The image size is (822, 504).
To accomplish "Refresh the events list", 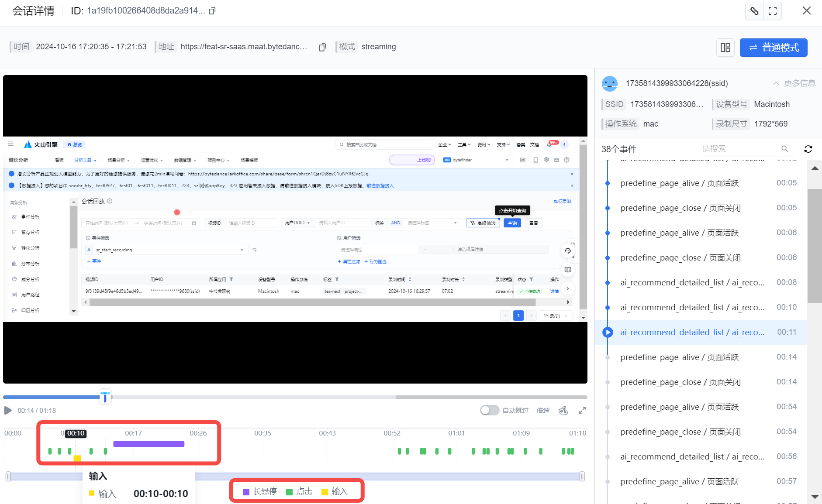I will tap(808, 149).
